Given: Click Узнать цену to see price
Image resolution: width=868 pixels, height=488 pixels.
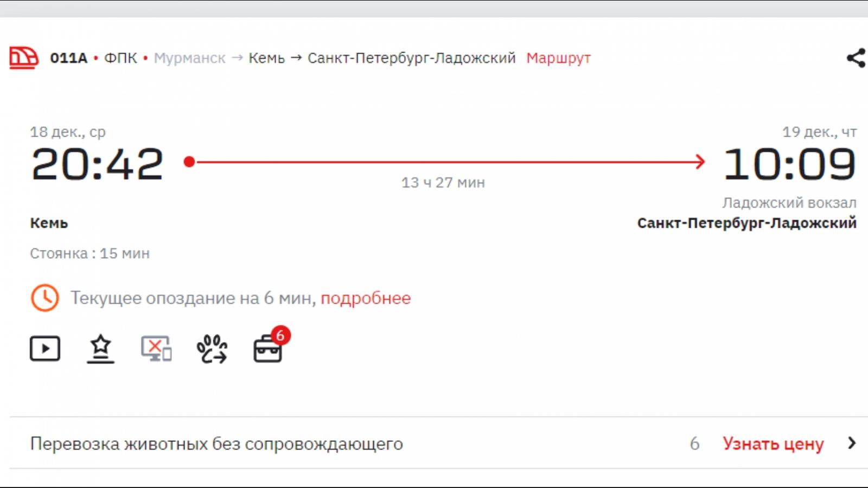Looking at the screenshot, I should pos(773,444).
